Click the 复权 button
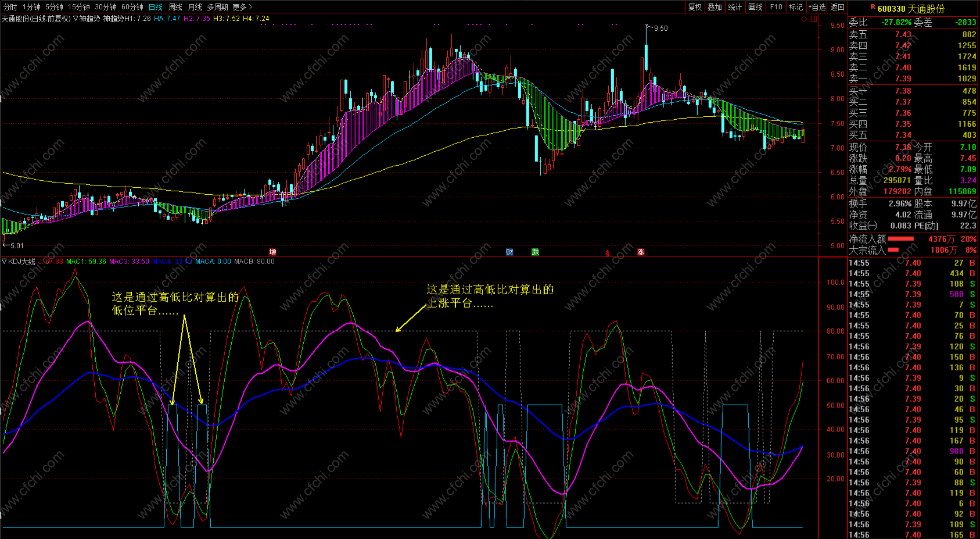The width and height of the screenshot is (980, 539). click(695, 7)
